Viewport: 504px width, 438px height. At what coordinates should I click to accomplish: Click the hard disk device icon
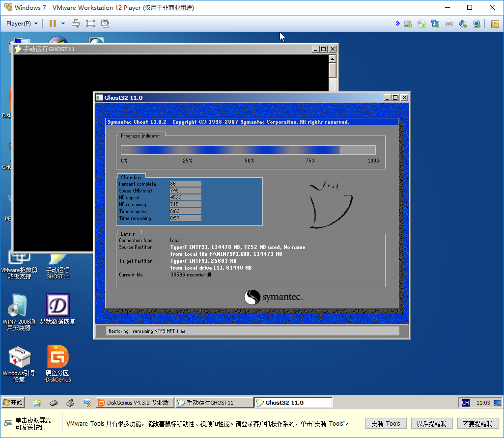(x=408, y=24)
